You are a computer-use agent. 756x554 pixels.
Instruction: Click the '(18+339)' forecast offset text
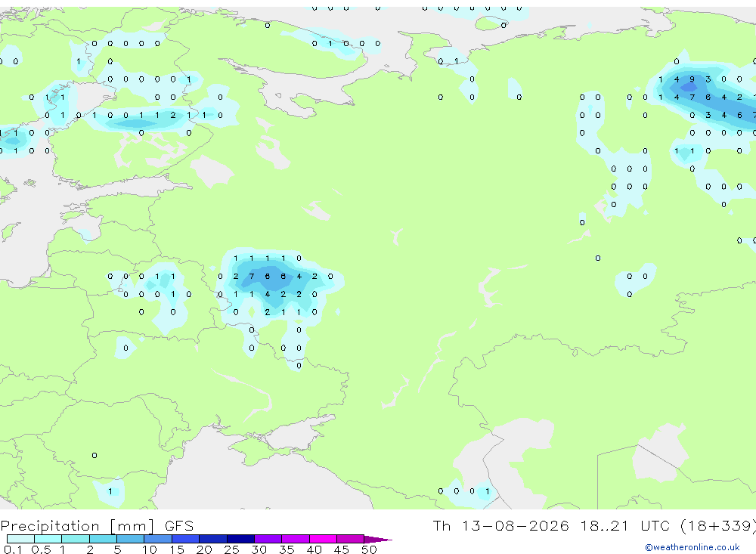(x=718, y=525)
